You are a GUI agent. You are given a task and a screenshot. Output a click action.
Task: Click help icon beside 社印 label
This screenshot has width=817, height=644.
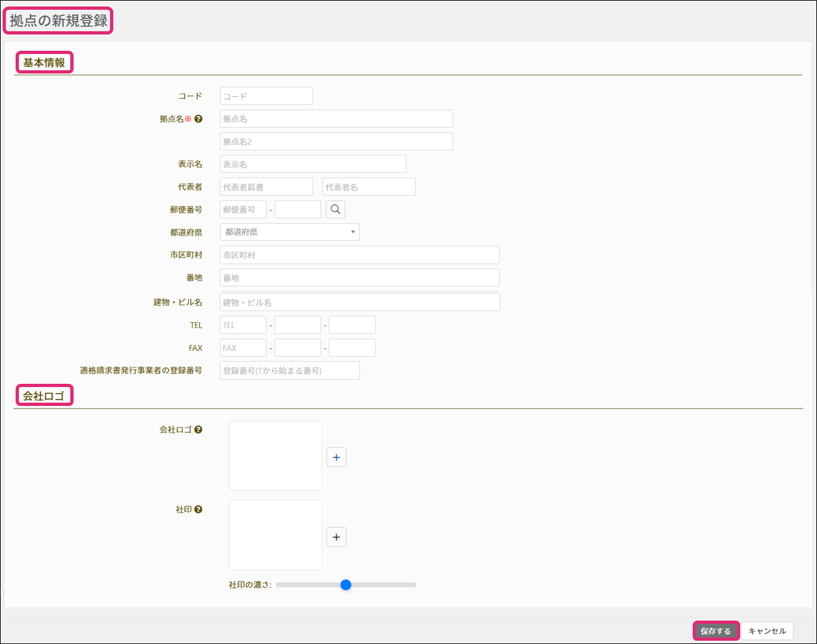(199, 510)
